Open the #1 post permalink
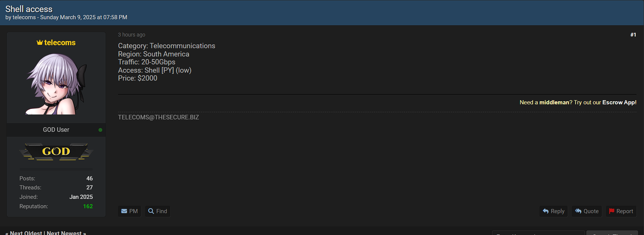Viewport: 644px width, 235px height. [633, 35]
